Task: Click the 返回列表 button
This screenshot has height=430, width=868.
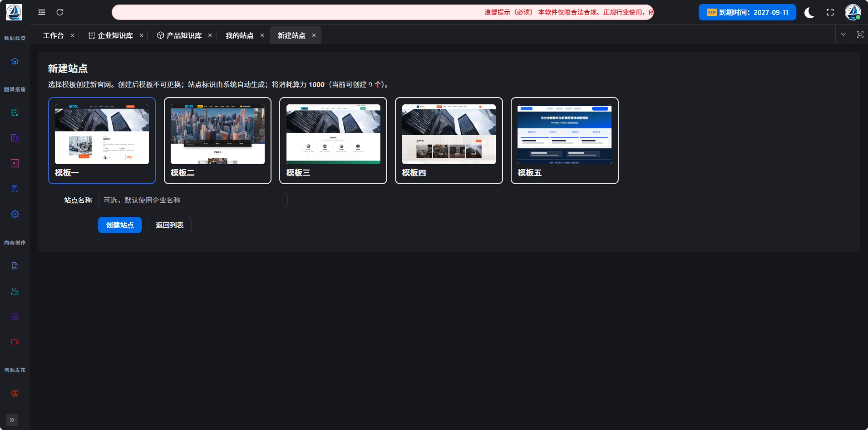Action: tap(169, 225)
